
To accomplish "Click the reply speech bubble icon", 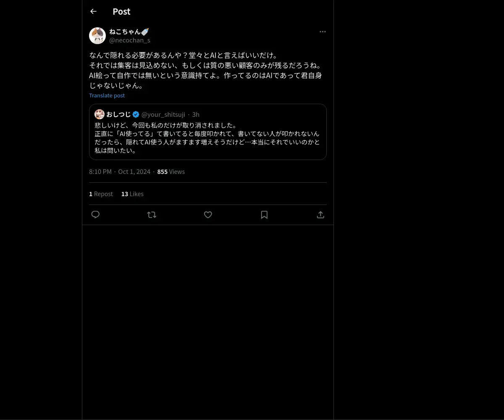I will click(95, 215).
